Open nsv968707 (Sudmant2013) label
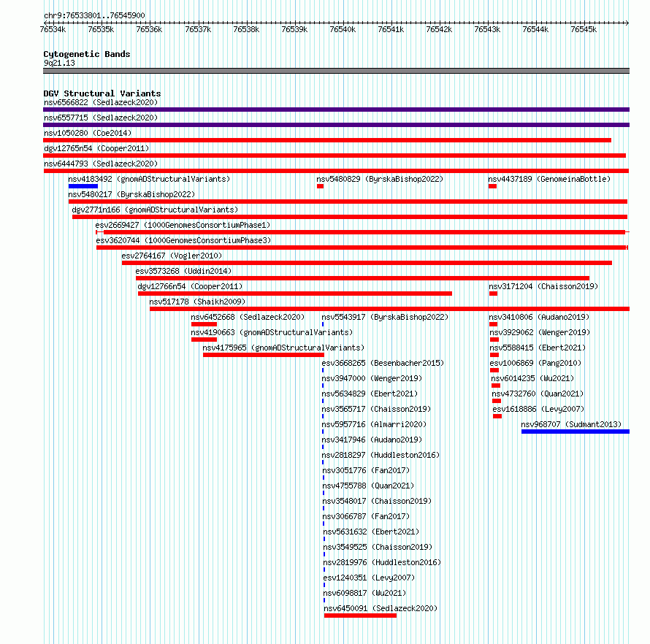Viewport: 650px width, 644px height. pos(571,424)
